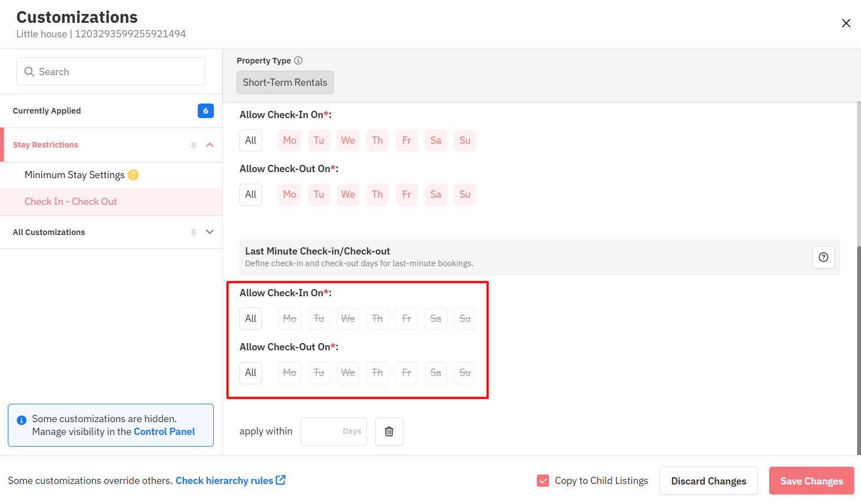The image size is (861, 504).
Task: Enable Su for last-minute check-in
Action: point(465,319)
